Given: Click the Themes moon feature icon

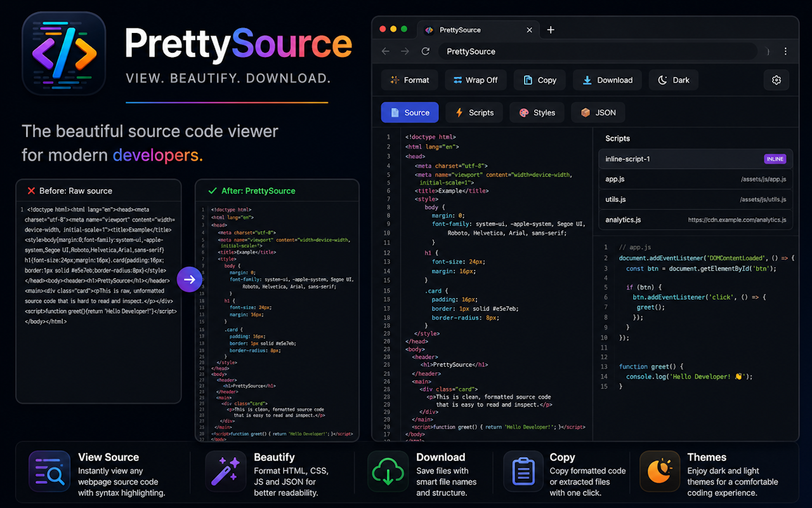Looking at the screenshot, I should [x=660, y=472].
